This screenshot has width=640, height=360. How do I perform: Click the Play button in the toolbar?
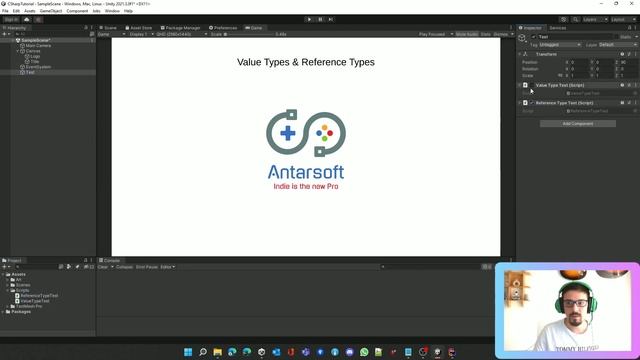coord(309,19)
